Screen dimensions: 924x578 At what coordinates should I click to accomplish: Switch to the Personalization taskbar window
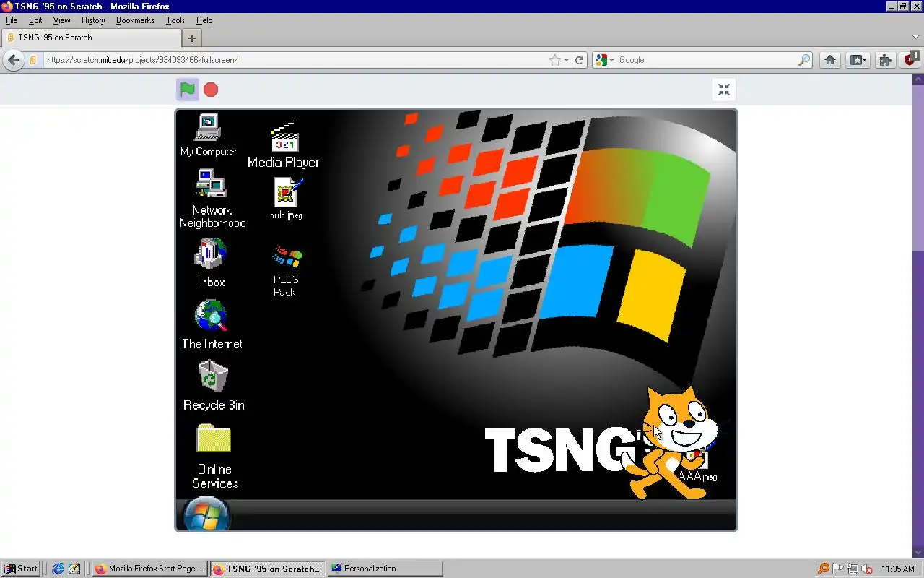[385, 569]
